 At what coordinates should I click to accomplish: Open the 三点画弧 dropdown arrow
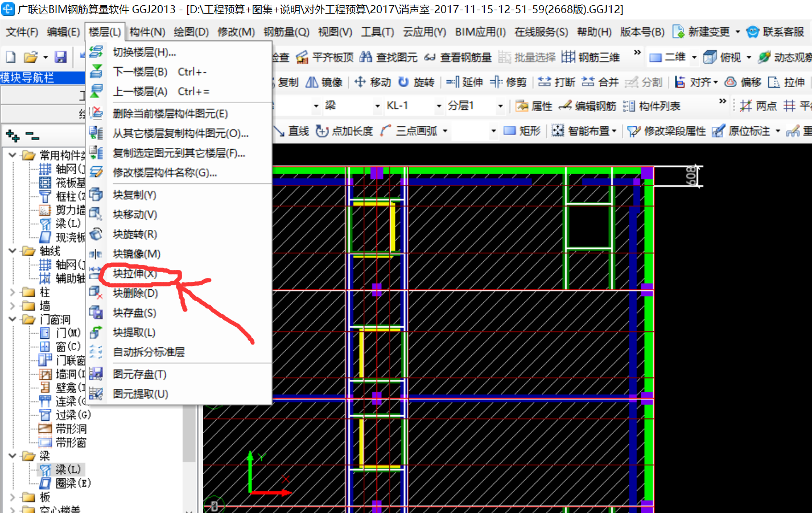(445, 131)
